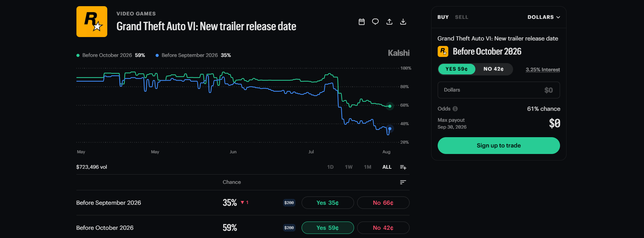Open the calendar icon next to title

coord(362,22)
